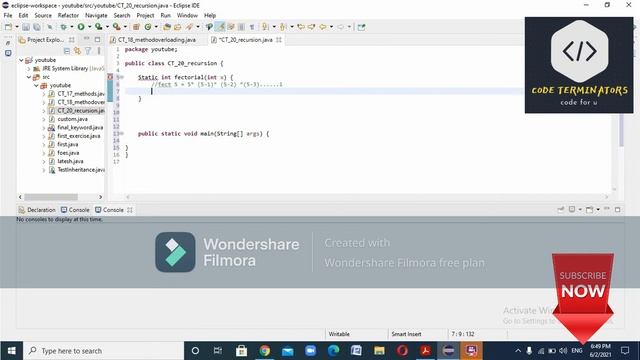This screenshot has width=640, height=360.
Task: Toggle Link with Editor in Project Explorer
Action: (78, 51)
